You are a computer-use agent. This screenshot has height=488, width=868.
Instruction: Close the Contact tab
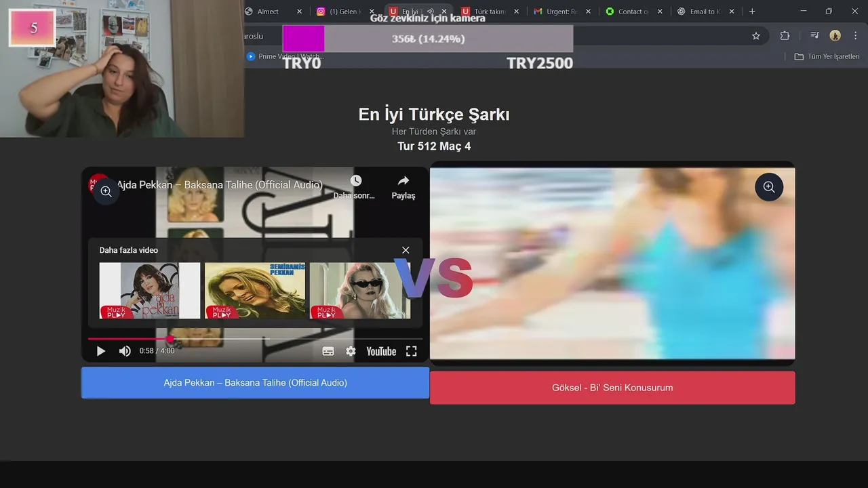point(660,12)
